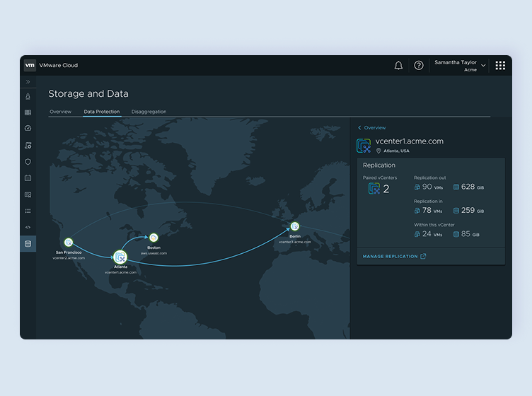This screenshot has height=396, width=532.
Task: Open the calendar icon in sidebar
Action: (28, 178)
